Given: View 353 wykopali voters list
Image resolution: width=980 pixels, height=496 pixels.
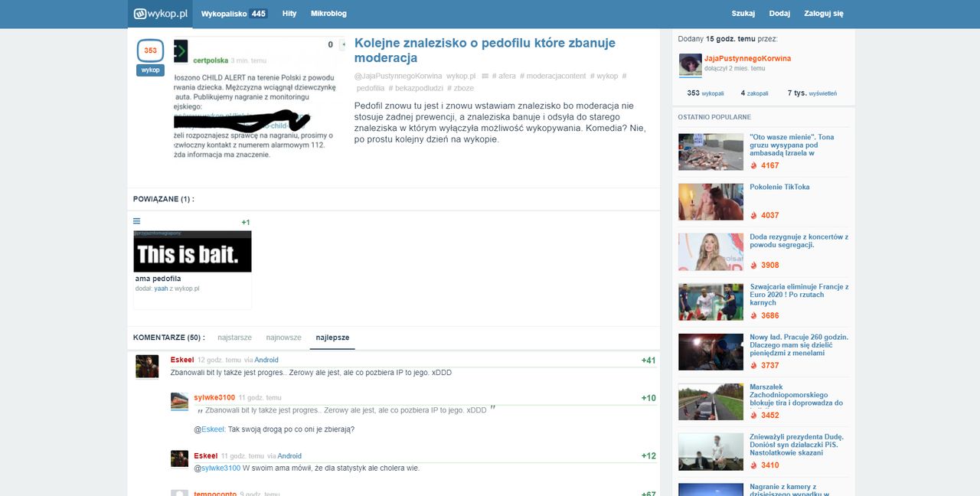Looking at the screenshot, I should 705,93.
